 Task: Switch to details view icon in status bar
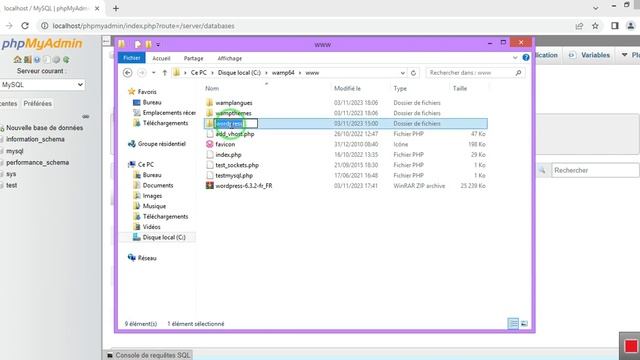(513, 324)
